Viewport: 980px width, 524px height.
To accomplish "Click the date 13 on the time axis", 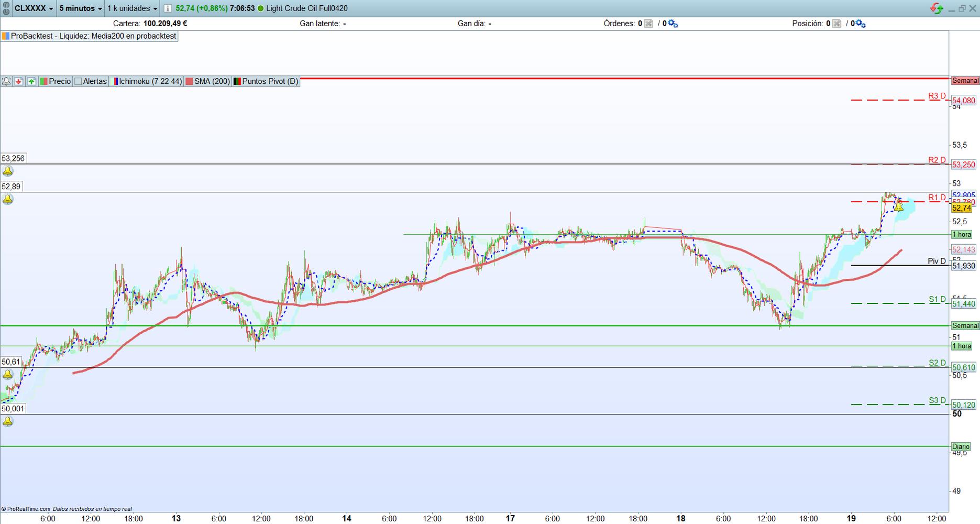I will point(176,519).
